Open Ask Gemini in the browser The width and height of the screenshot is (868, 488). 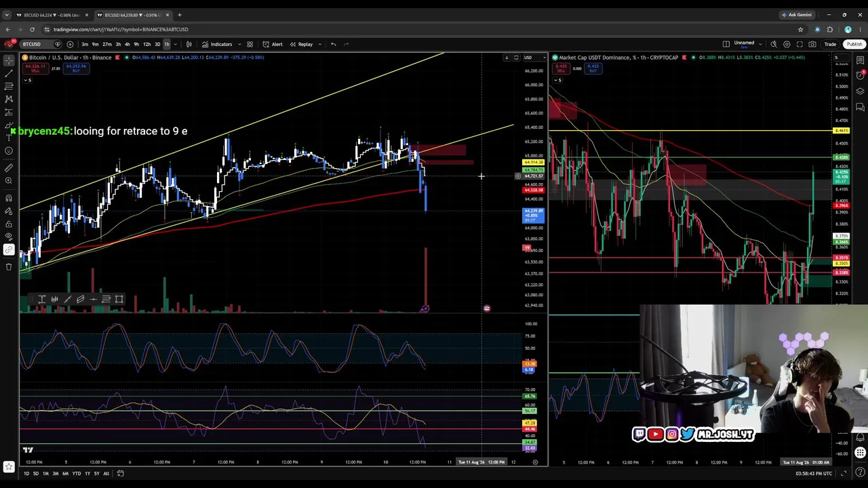[797, 14]
